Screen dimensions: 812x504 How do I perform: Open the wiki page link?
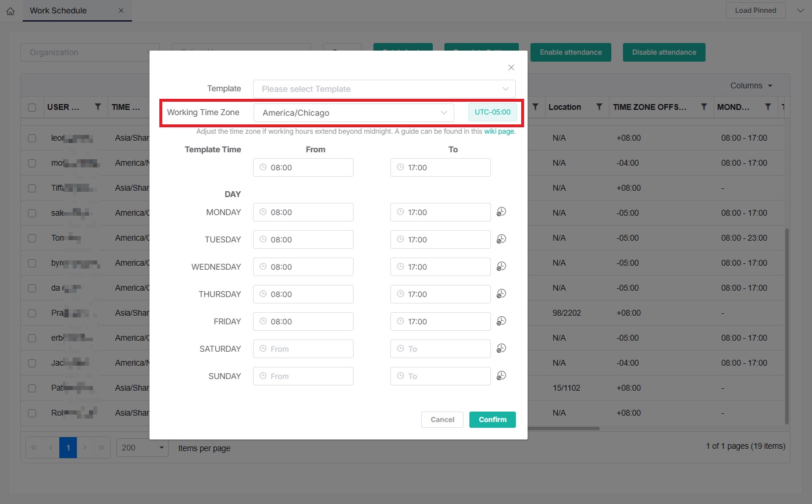click(x=498, y=131)
